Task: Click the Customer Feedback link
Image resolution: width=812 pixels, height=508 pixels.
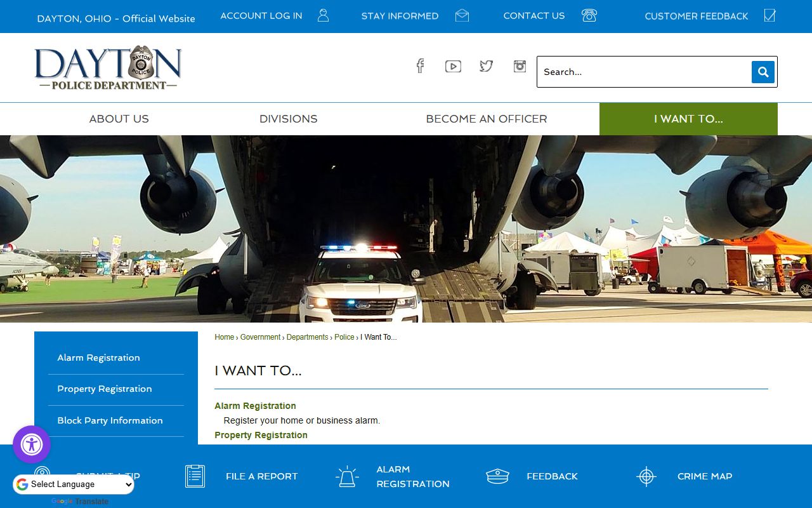Action: click(697, 16)
